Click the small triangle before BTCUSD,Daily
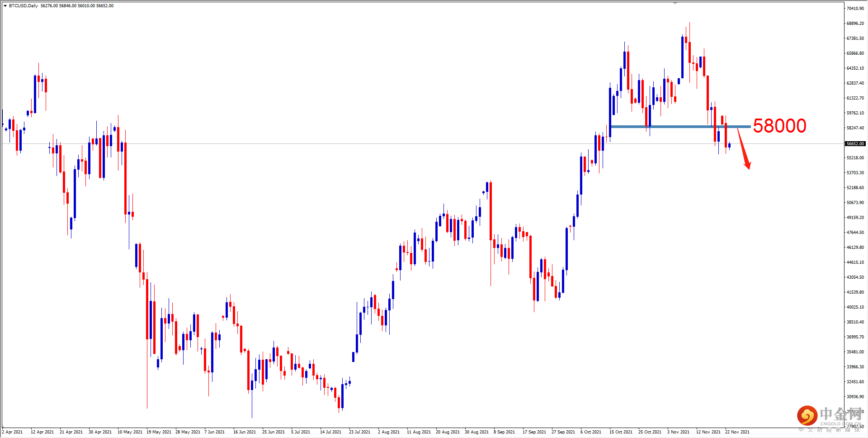Screen dimensions: 868x438 (5, 6)
